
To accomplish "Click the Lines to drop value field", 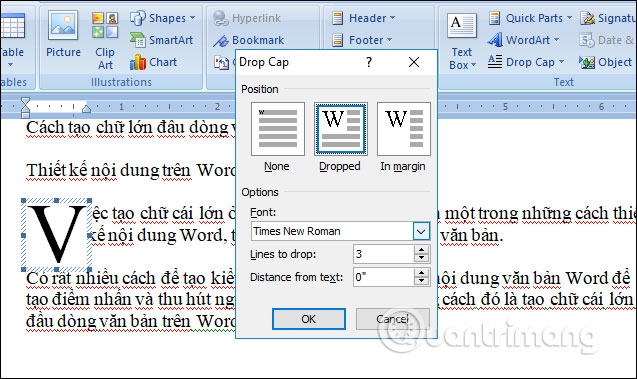I will point(384,254).
